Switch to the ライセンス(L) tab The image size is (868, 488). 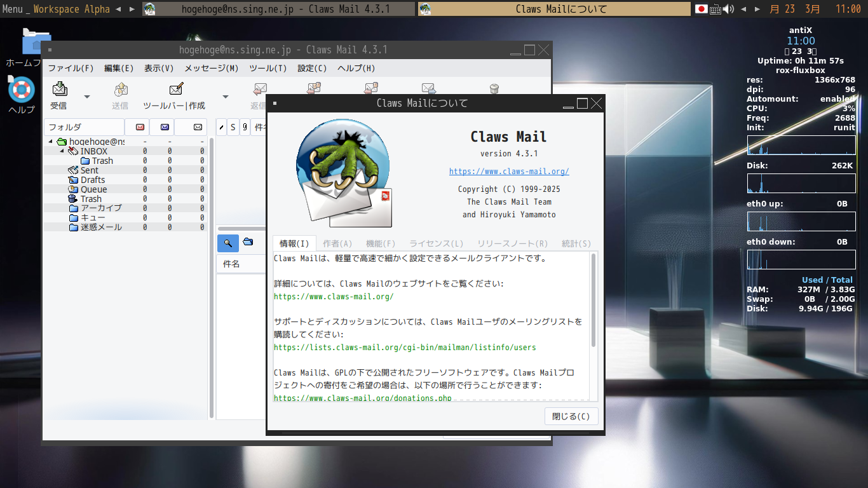click(436, 243)
